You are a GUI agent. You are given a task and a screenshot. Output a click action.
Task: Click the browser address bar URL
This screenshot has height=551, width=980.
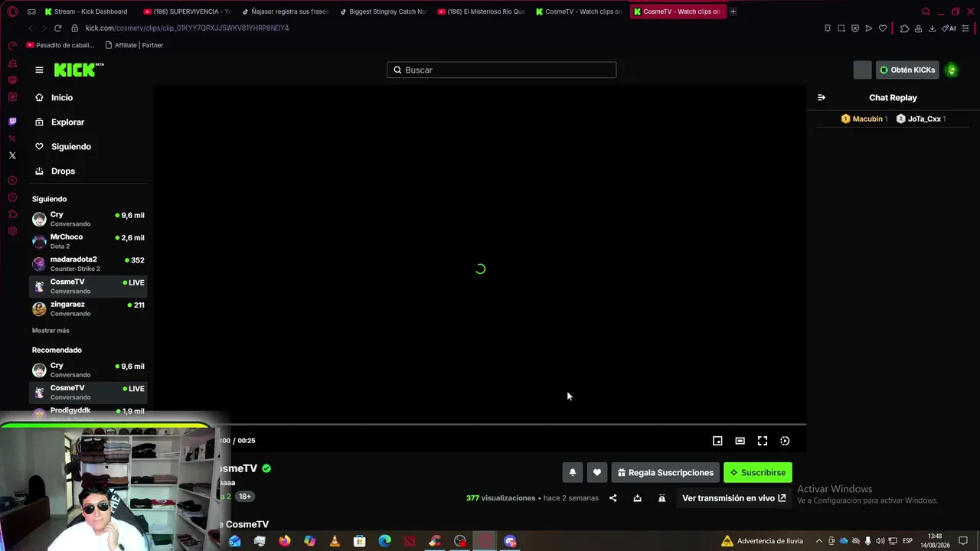click(187, 28)
